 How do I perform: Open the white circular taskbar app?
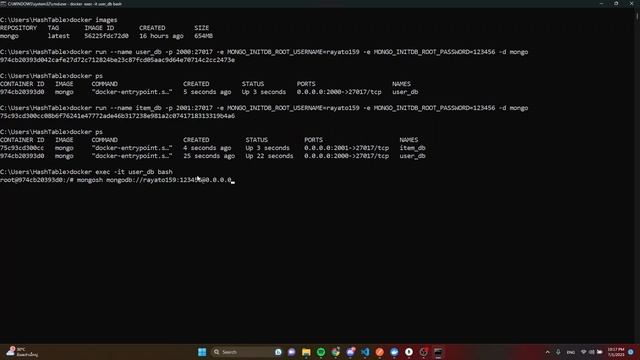pos(409,352)
